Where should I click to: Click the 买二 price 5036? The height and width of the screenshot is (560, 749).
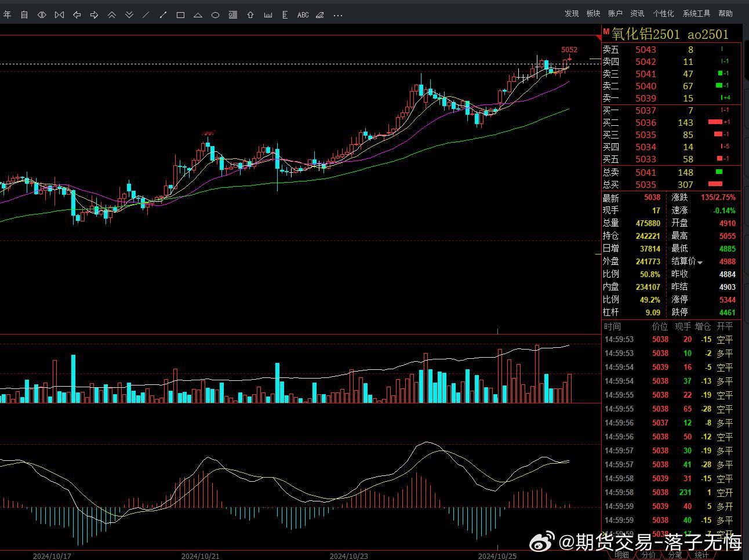(646, 123)
